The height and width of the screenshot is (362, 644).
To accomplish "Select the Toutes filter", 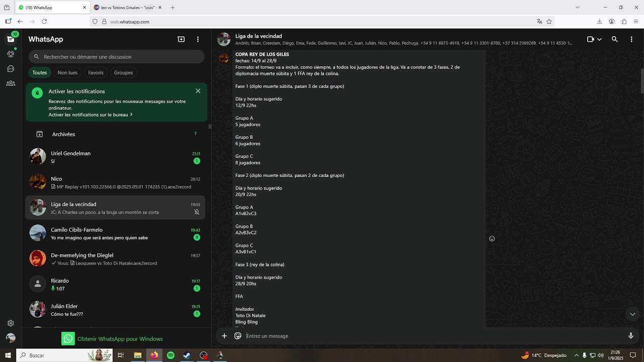I will click(x=40, y=72).
